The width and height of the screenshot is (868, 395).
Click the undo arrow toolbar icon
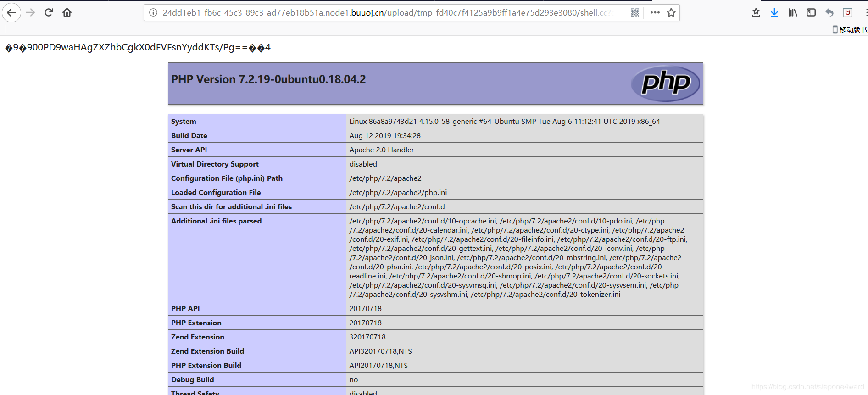pyautogui.click(x=829, y=12)
